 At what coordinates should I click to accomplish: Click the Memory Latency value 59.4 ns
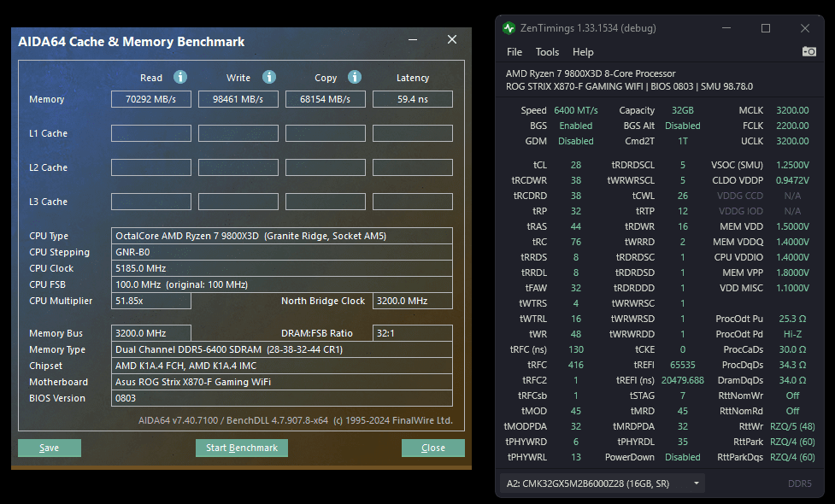(x=413, y=99)
